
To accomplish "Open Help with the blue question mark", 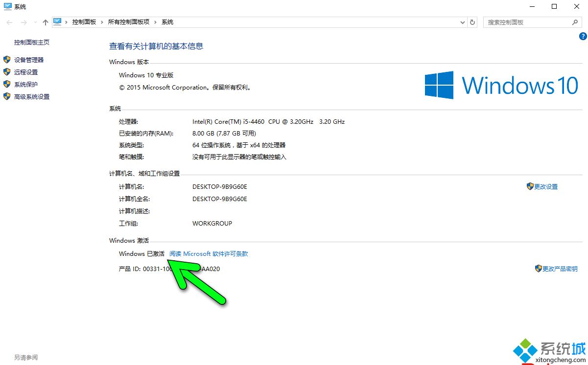I will (x=583, y=36).
